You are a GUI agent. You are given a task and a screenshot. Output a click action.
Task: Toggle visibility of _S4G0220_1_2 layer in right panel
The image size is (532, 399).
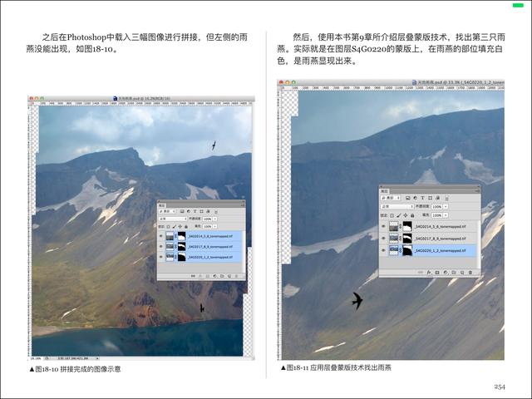tap(383, 249)
